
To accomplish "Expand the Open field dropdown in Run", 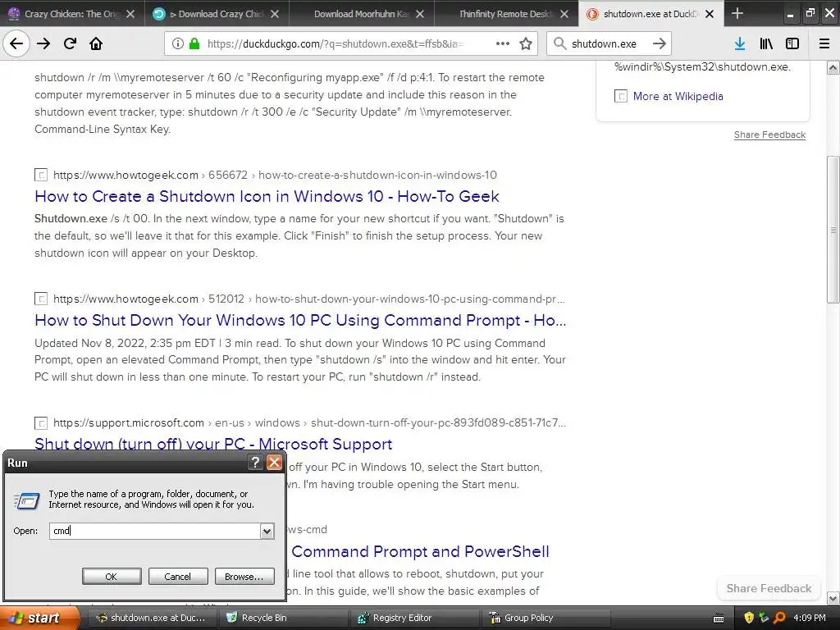I will (267, 531).
